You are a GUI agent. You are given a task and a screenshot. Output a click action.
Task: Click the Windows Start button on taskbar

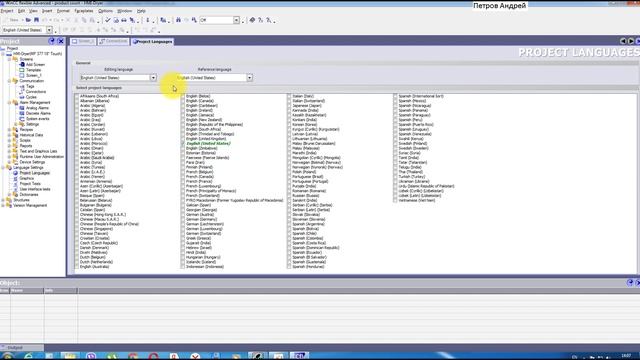click(7, 356)
